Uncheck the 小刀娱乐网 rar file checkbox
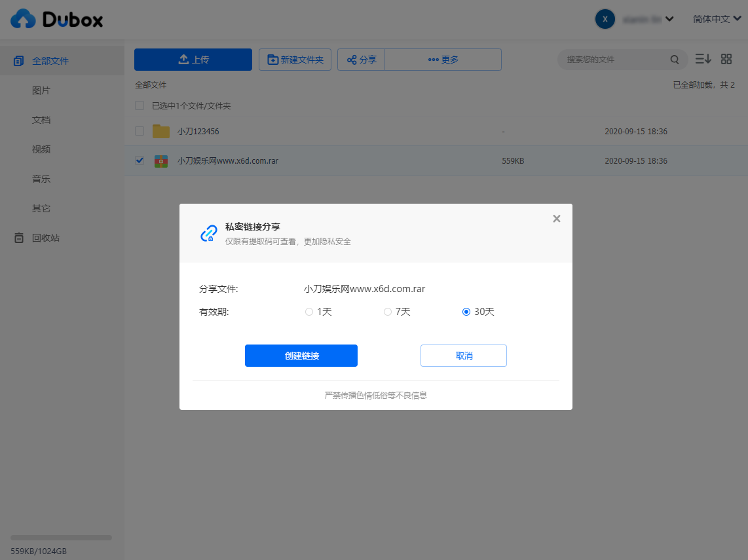Screen dimensions: 748x560 140,160
